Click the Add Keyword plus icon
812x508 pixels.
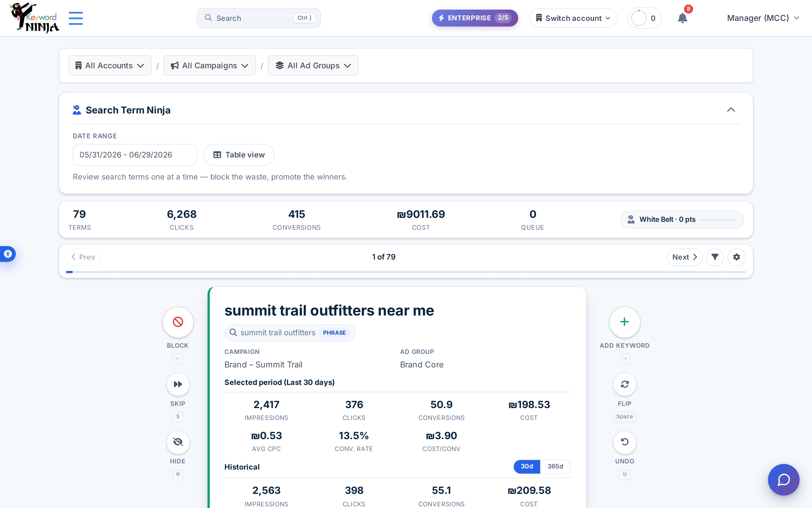point(625,322)
